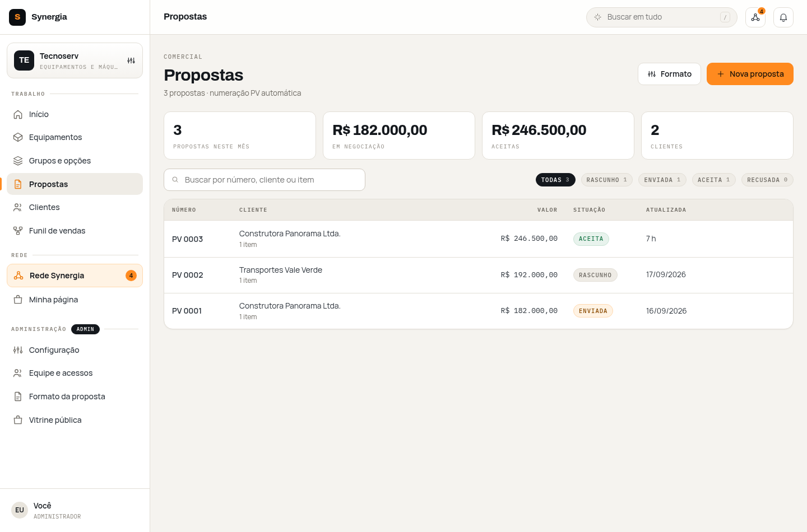Screen dimensions: 807x532
Task: Click the R$ 246.500,00 Aceitas card
Action: (x=558, y=136)
